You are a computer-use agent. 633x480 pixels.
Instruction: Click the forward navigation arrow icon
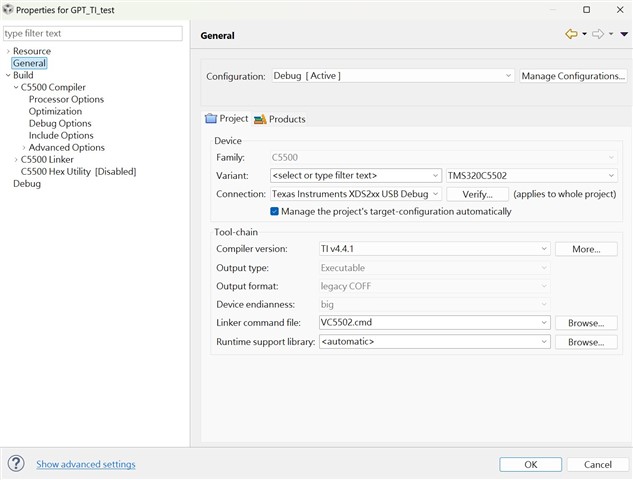[598, 34]
